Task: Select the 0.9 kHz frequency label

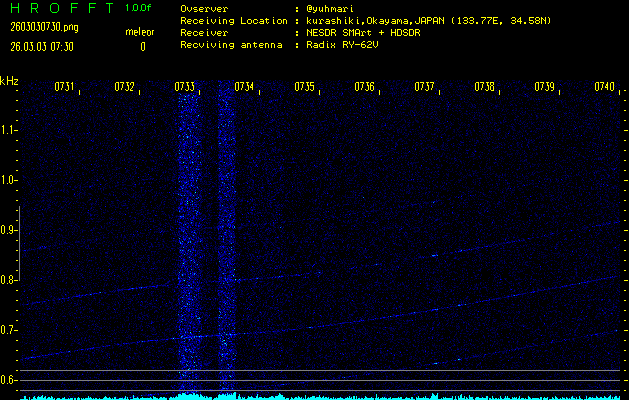Action: click(10, 230)
